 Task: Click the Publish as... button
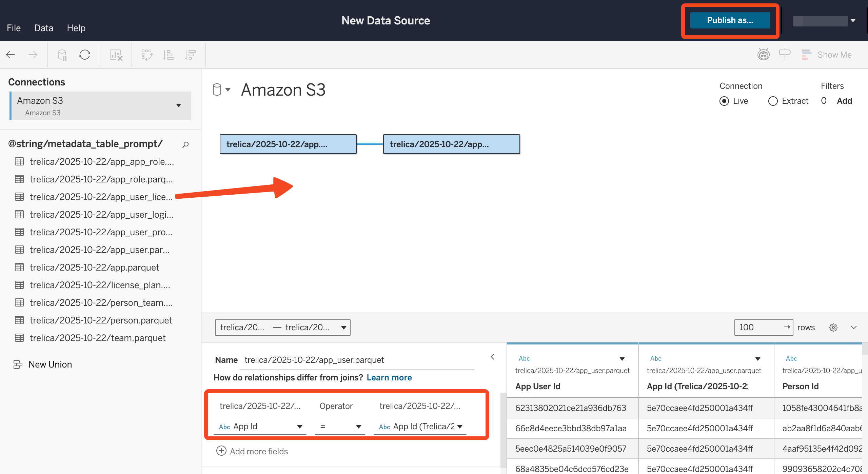[730, 20]
